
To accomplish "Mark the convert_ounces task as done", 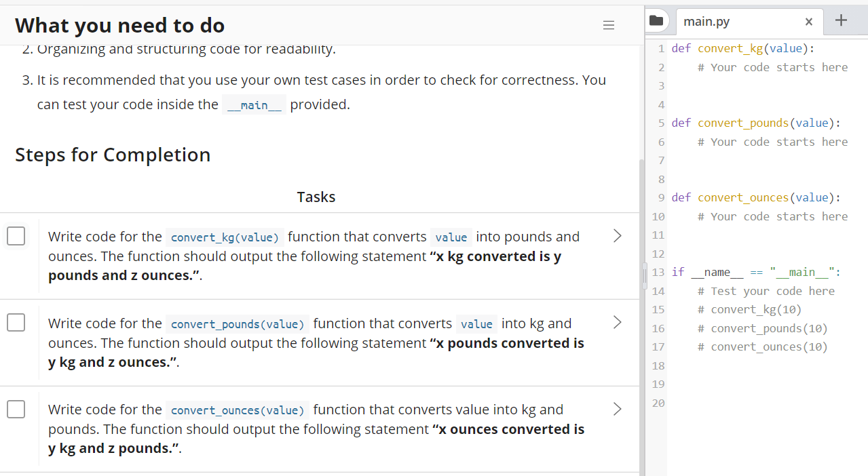I will tap(16, 409).
